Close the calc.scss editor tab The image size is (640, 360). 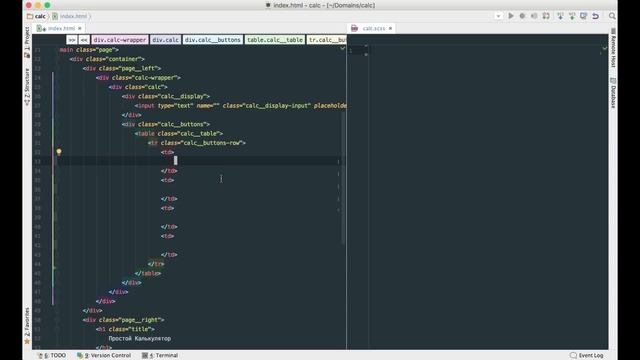tap(391, 28)
